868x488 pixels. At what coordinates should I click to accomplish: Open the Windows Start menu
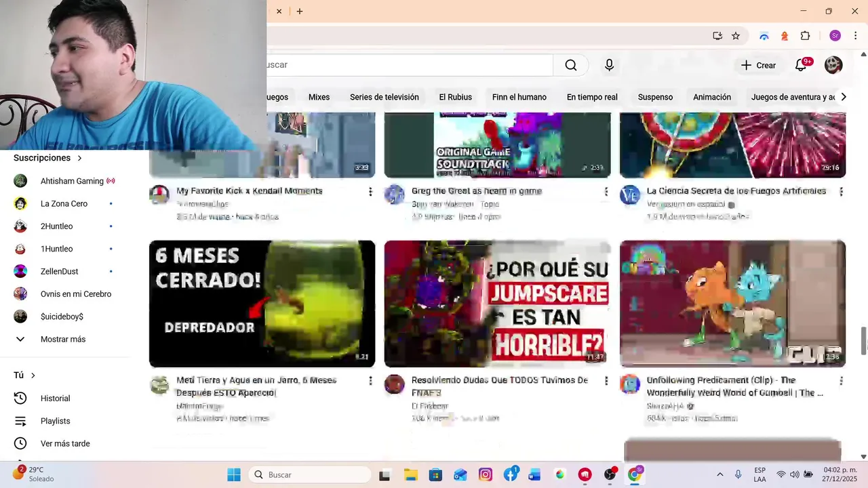click(233, 474)
